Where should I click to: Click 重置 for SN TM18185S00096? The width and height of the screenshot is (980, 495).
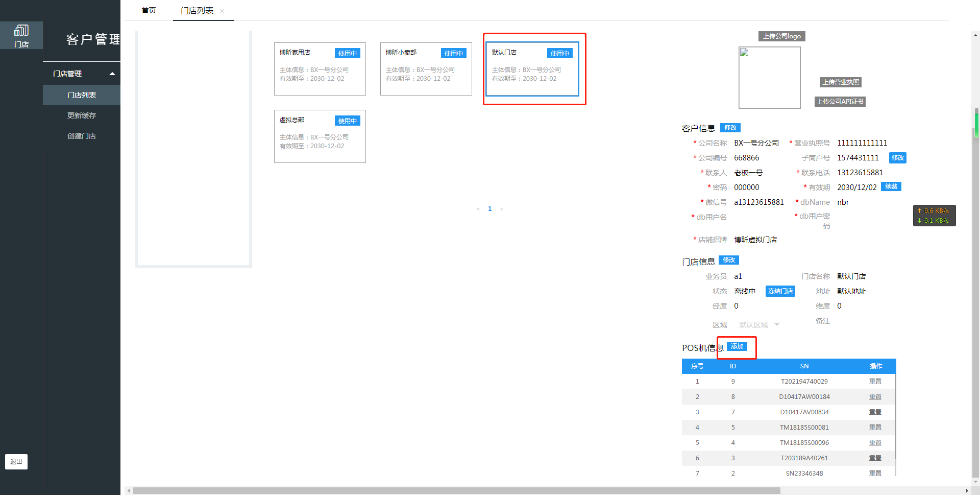(x=875, y=443)
